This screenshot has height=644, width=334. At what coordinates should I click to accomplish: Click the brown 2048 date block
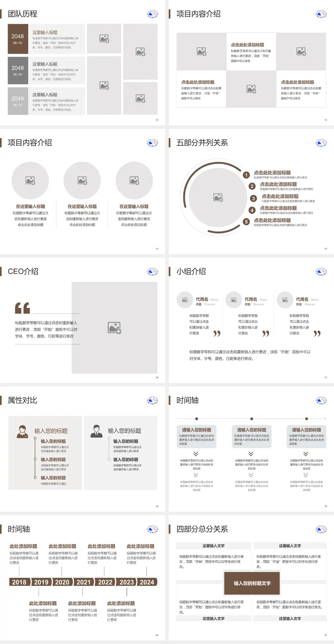(x=18, y=39)
